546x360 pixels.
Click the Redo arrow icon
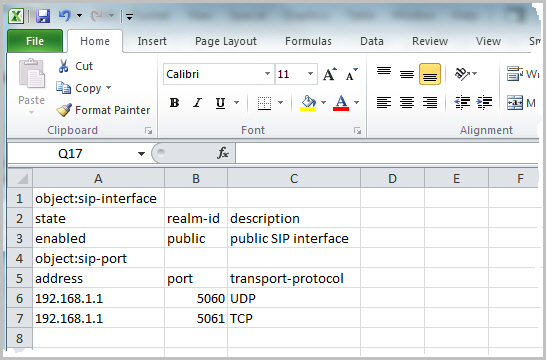coord(97,16)
